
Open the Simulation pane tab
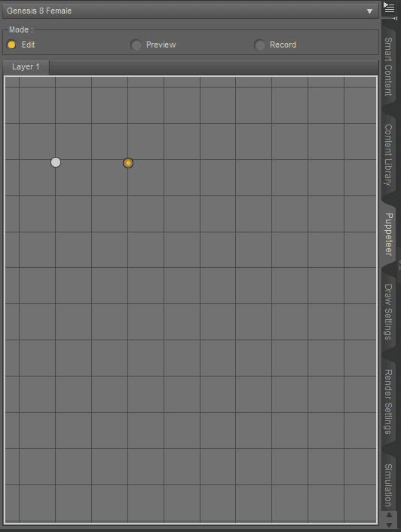click(388, 485)
